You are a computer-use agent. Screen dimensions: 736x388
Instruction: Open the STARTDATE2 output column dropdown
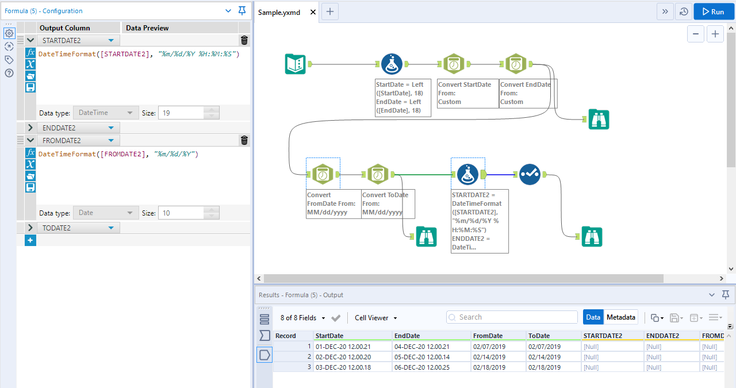click(x=111, y=40)
